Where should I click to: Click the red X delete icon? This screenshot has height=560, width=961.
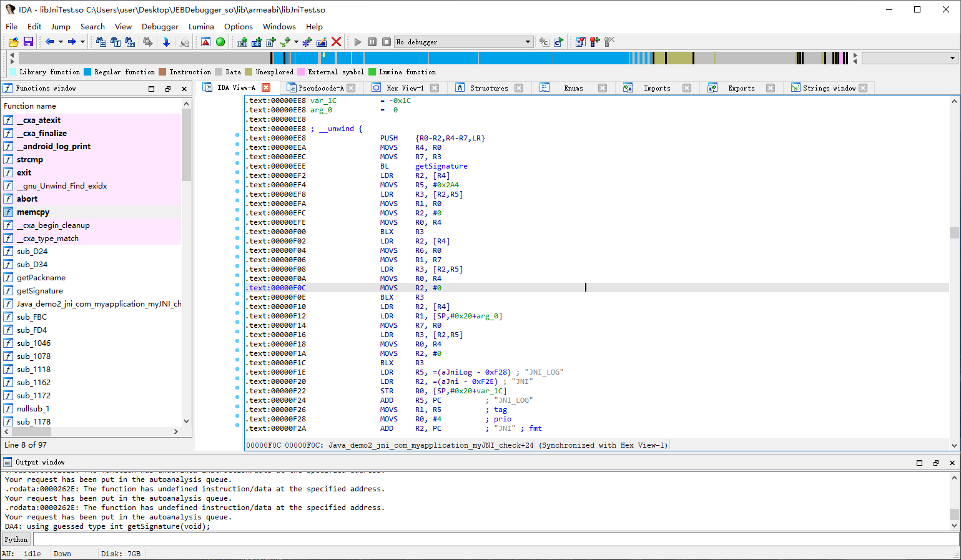[x=336, y=42]
